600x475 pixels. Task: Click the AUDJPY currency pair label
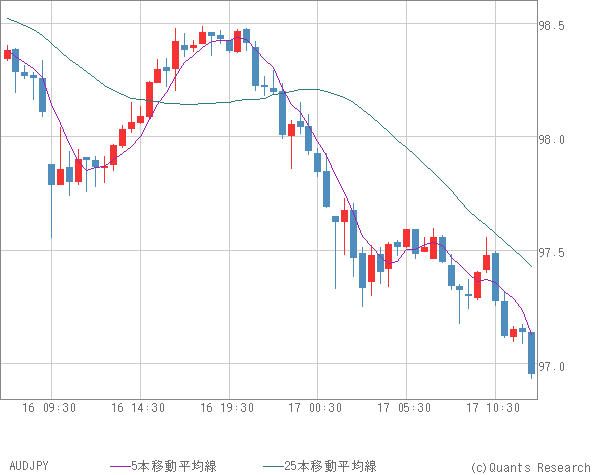[29, 466]
